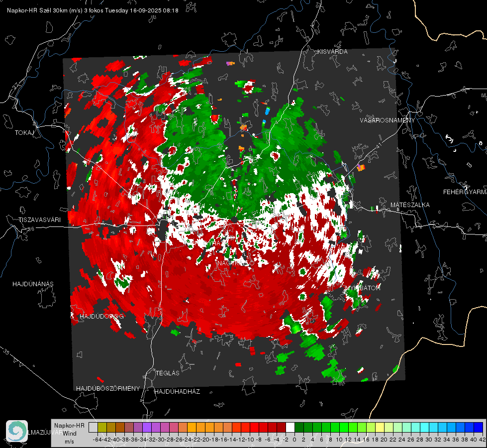Viewport: 487px width, 448px height.
Task: Click road number 41 near Vásárosnamény
Action: [x=378, y=146]
